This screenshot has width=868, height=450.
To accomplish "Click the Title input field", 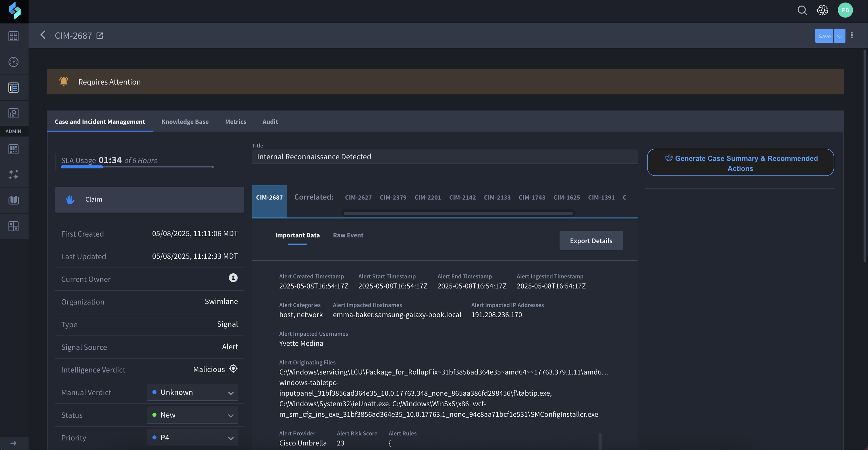I will coord(445,157).
